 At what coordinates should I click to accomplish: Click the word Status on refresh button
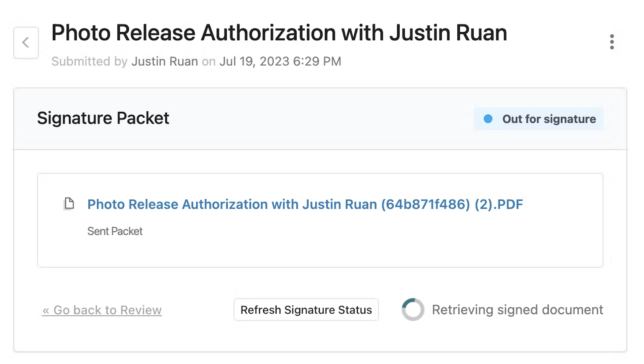(355, 310)
